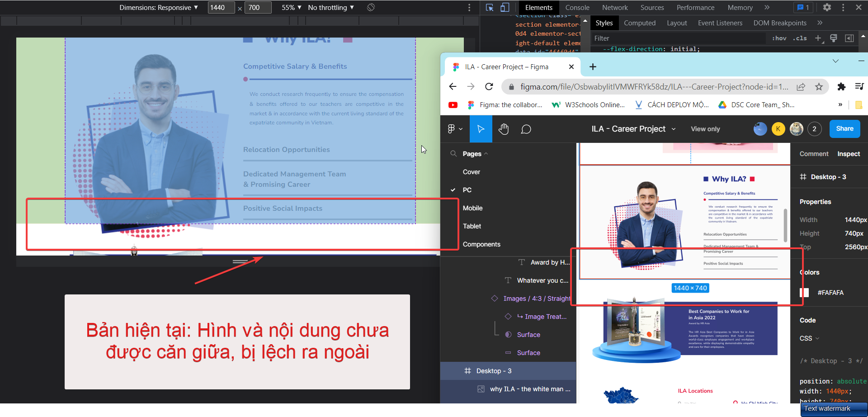Click the share page icon in address bar
The image size is (868, 417).
(801, 87)
